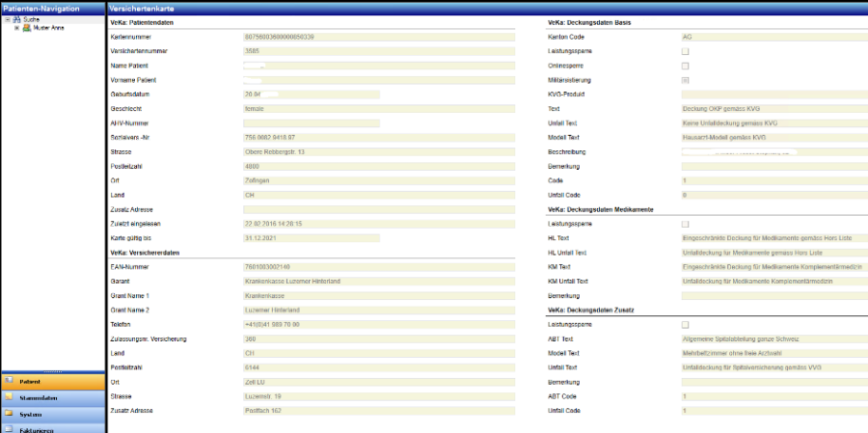Toggle Leistungssperre checkbox under Deckungsdaten Basis
This screenshot has height=433, width=868.
pyautogui.click(x=686, y=51)
